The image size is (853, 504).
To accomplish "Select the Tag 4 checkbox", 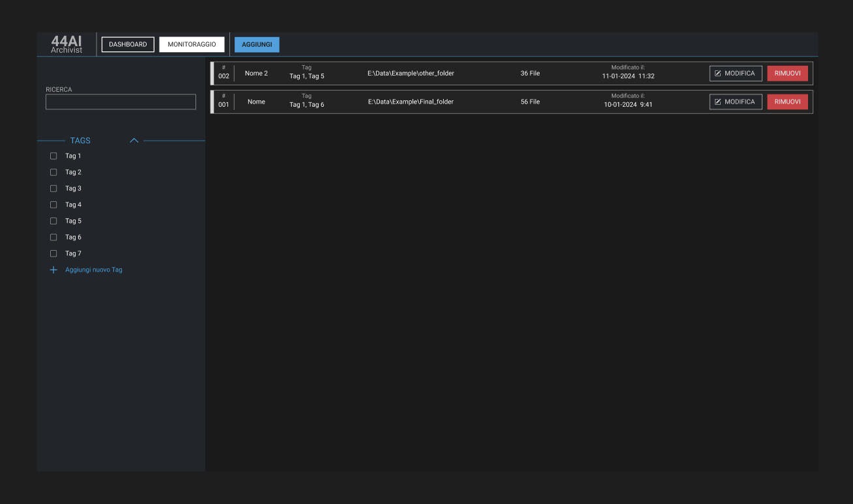I will 54,205.
